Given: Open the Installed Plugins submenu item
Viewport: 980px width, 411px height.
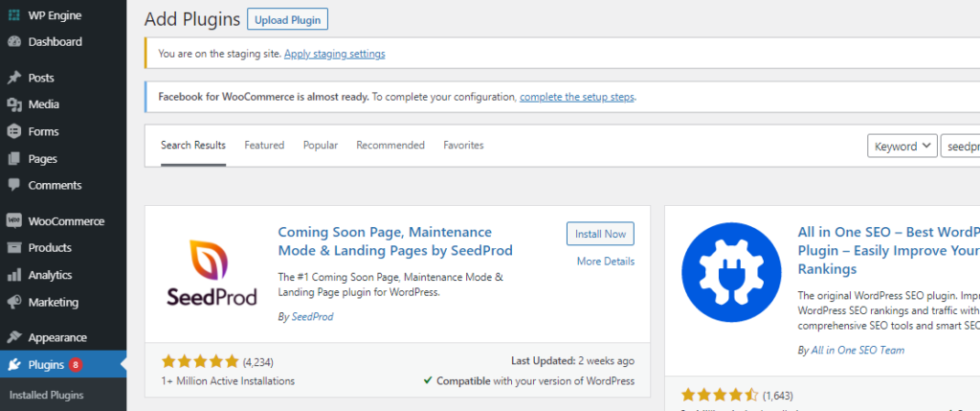Looking at the screenshot, I should pyautogui.click(x=46, y=396).
